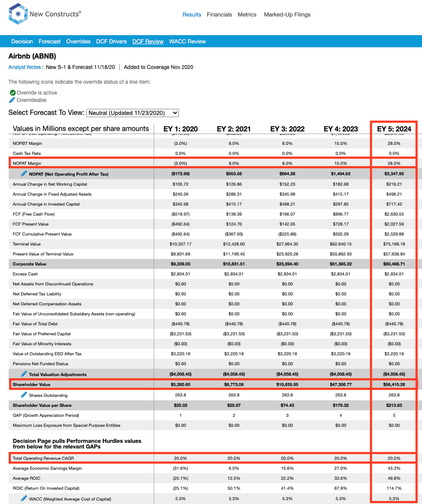Click the Corporate Value figure $60,468.71
The height and width of the screenshot is (504, 422).
click(x=394, y=264)
